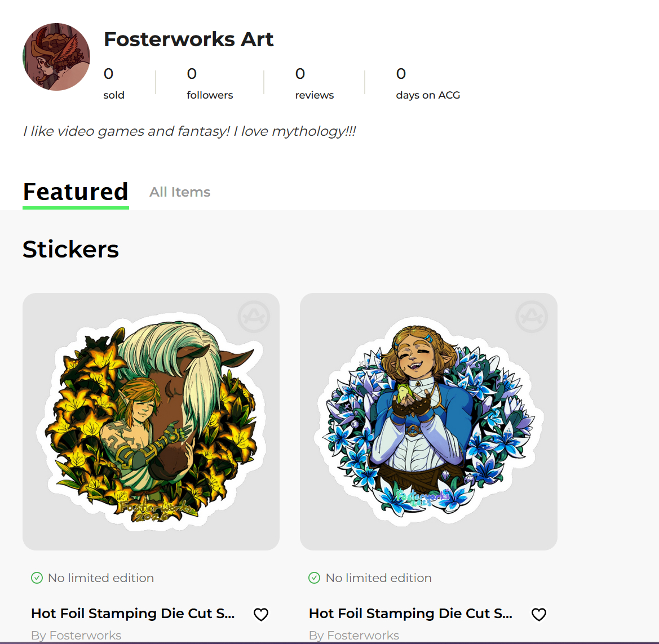Favorite the yellow-flower sticker with its heart icon

tap(261, 614)
